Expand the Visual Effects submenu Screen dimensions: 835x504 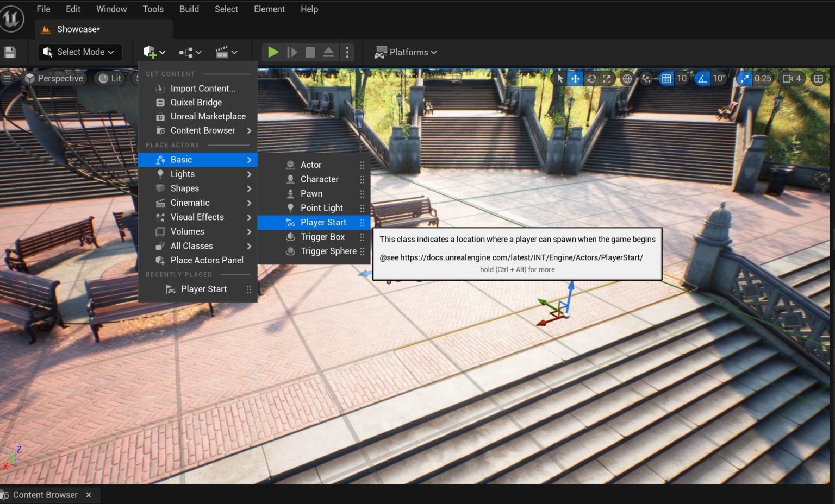pos(197,217)
